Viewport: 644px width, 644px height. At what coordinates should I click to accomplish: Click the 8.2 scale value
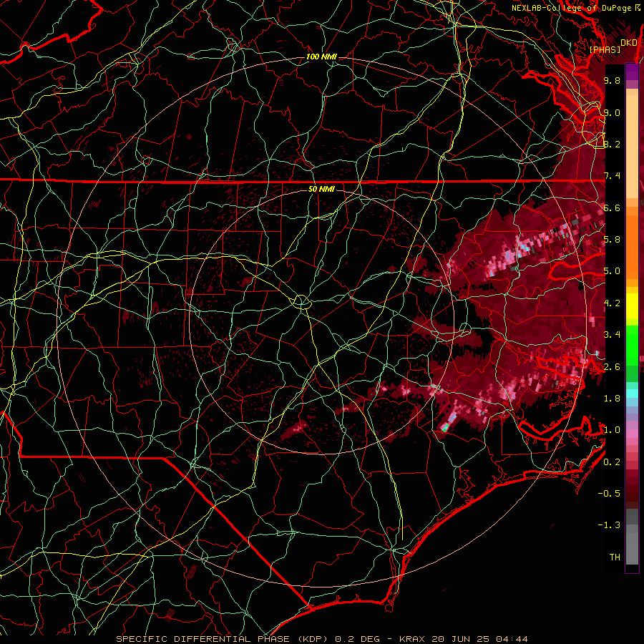(x=612, y=144)
